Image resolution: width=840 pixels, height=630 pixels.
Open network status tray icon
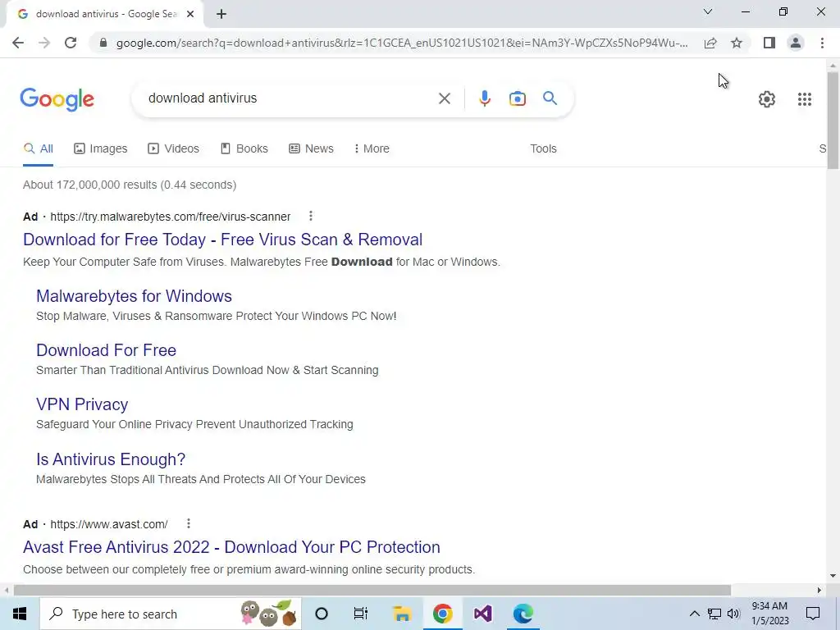point(714,614)
